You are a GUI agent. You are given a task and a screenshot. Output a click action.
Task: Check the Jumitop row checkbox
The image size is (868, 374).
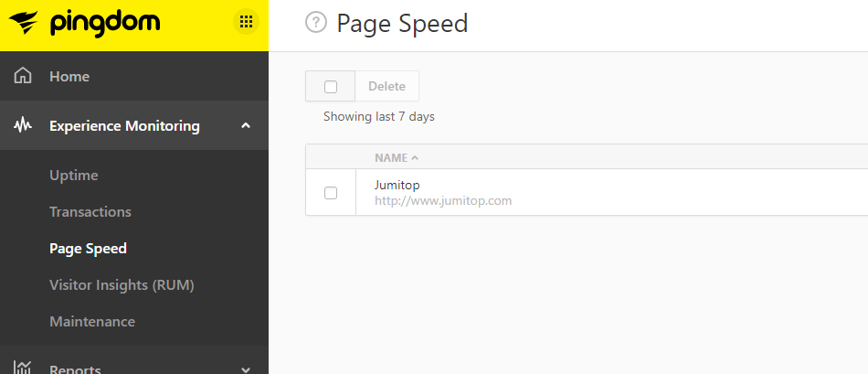[331, 193]
